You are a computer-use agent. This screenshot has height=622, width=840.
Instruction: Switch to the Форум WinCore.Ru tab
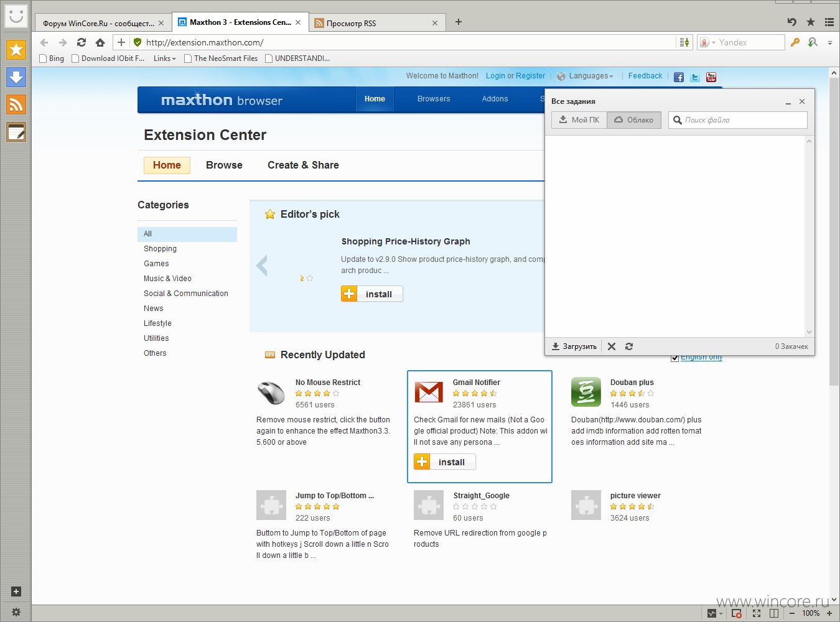pos(103,23)
